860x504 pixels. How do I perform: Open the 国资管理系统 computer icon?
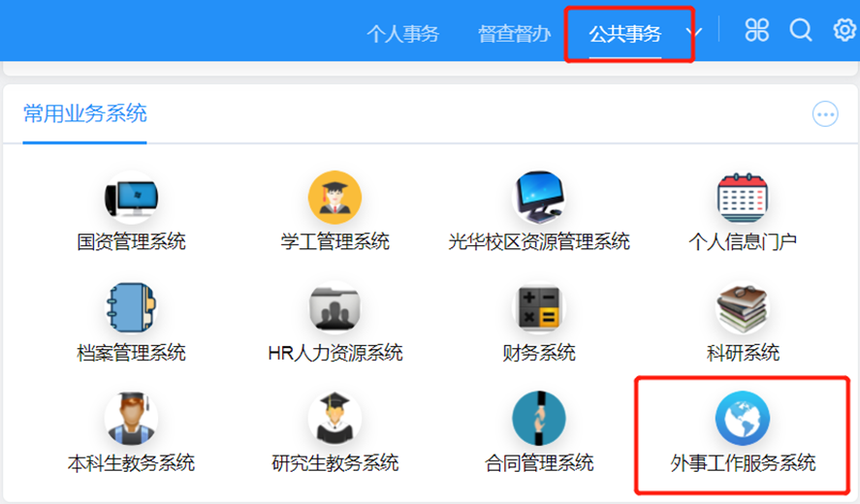tap(131, 198)
